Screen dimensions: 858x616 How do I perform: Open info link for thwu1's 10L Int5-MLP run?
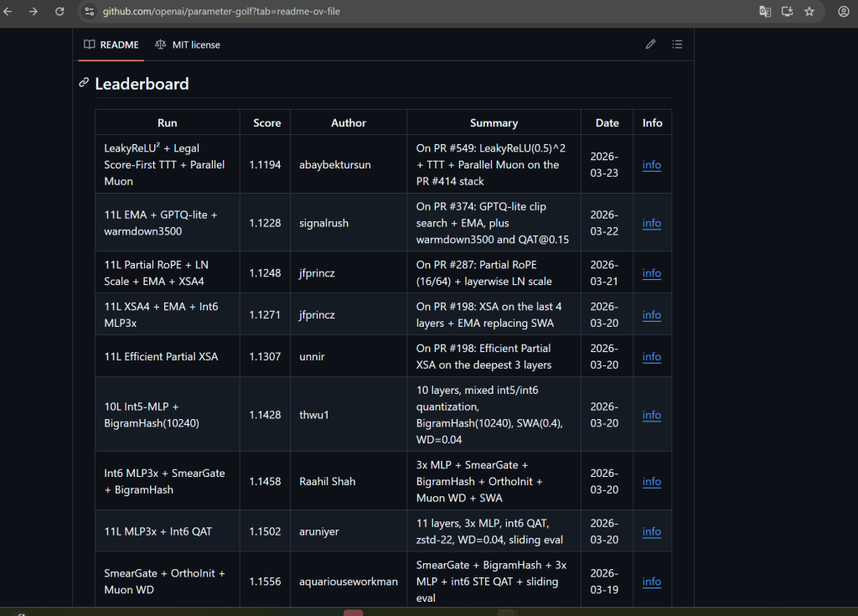pos(651,415)
